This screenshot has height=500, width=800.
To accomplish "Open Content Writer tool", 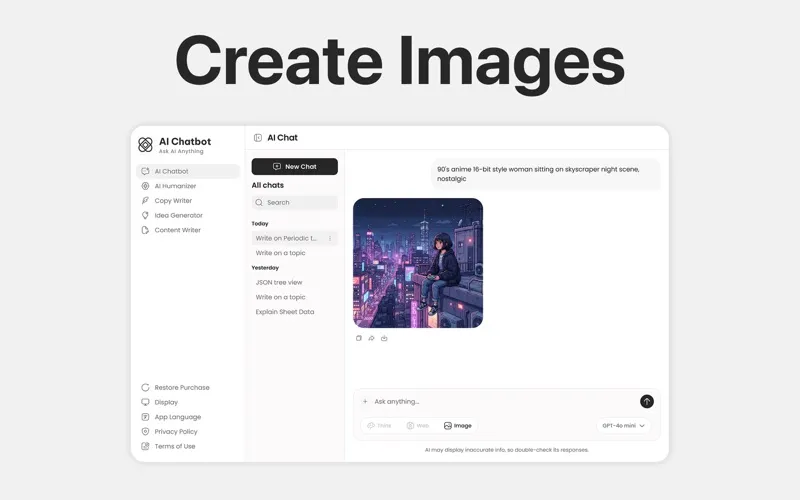I will (x=178, y=230).
